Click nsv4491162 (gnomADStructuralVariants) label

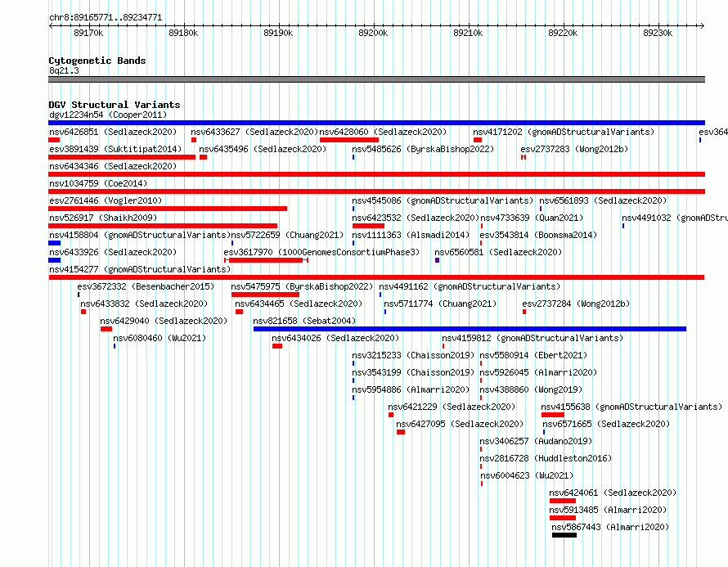[x=470, y=286]
